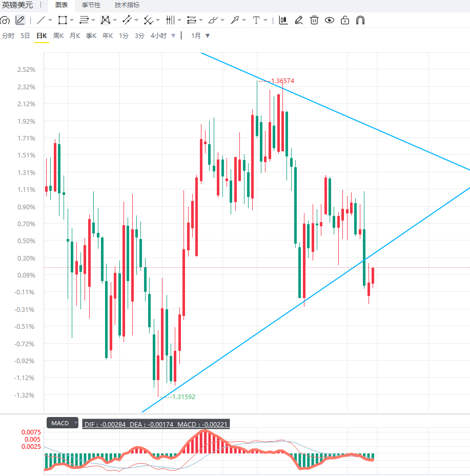Select the XABCD pattern tool
470x476 pixels.
pos(105,21)
